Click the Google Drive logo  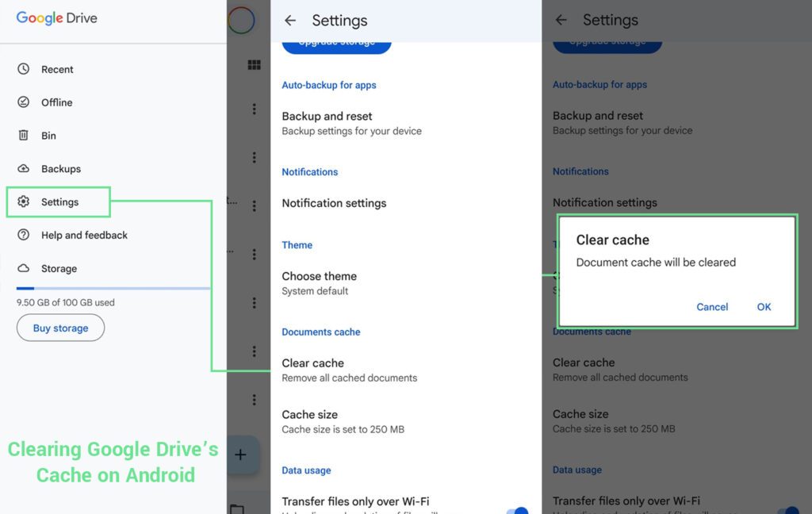click(x=56, y=17)
